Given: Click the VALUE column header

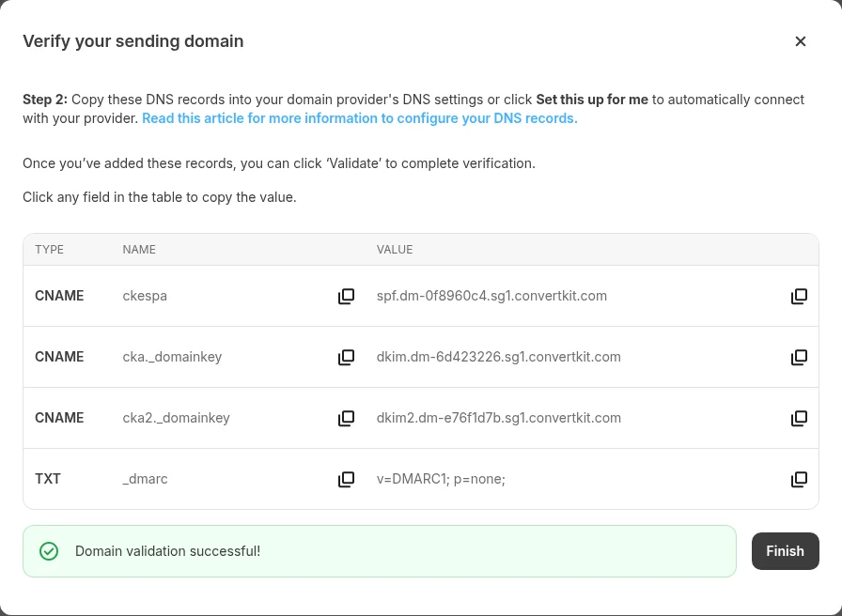Looking at the screenshot, I should coord(395,250).
